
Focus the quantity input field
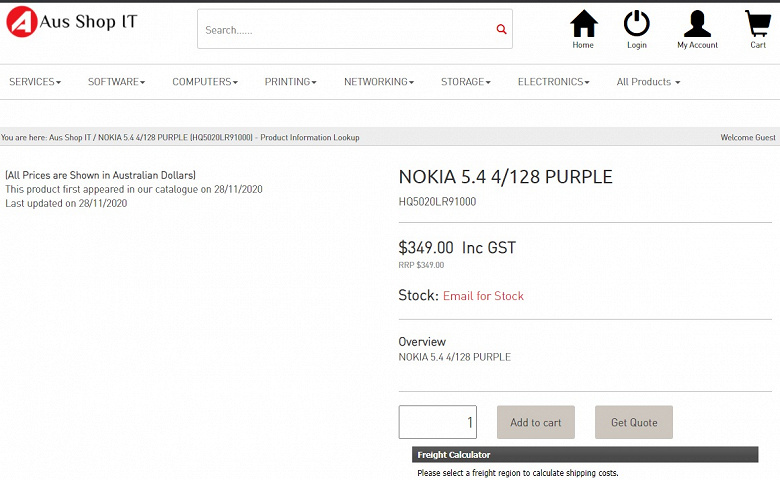click(x=437, y=422)
